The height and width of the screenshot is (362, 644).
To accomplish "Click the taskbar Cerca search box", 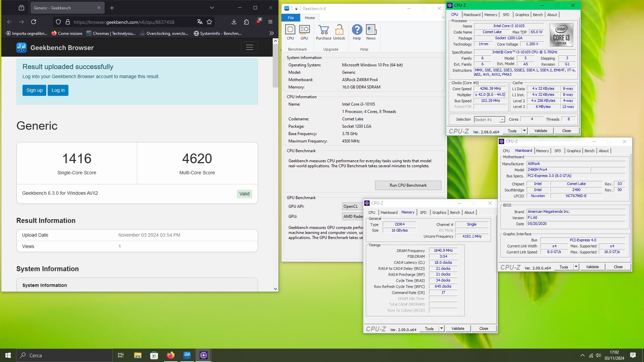I will click(x=64, y=355).
